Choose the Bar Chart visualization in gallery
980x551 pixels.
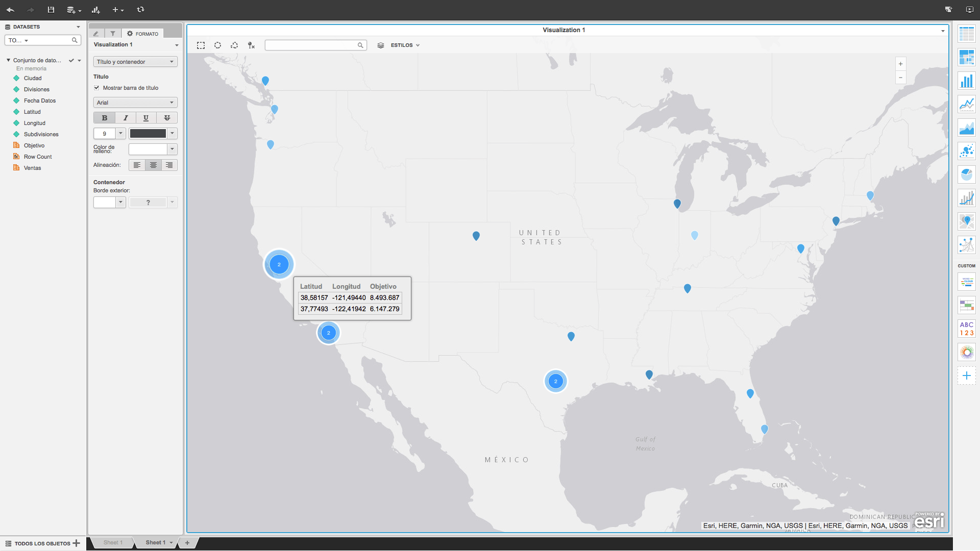tap(966, 81)
